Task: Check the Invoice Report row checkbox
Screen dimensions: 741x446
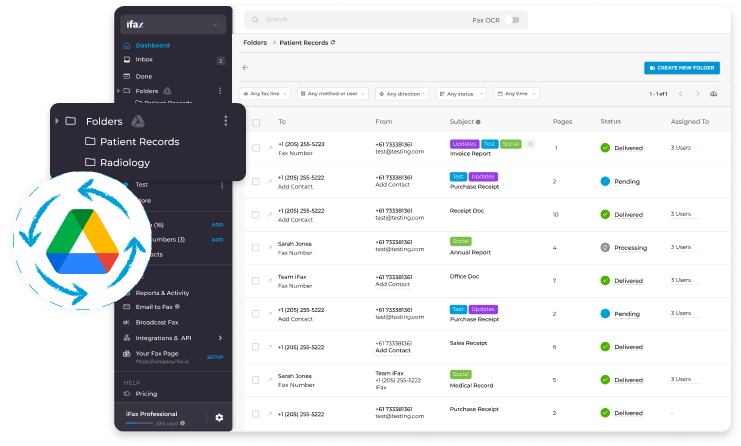Action: tap(256, 148)
